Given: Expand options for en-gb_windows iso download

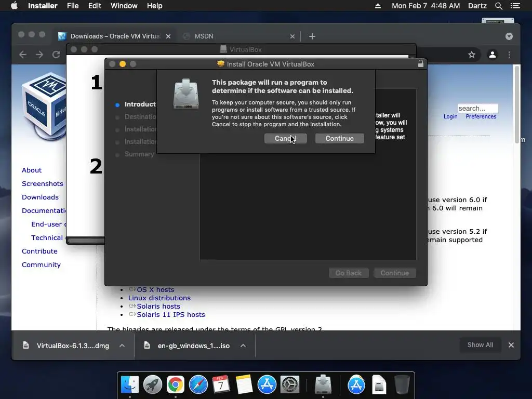Looking at the screenshot, I should click(243, 345).
